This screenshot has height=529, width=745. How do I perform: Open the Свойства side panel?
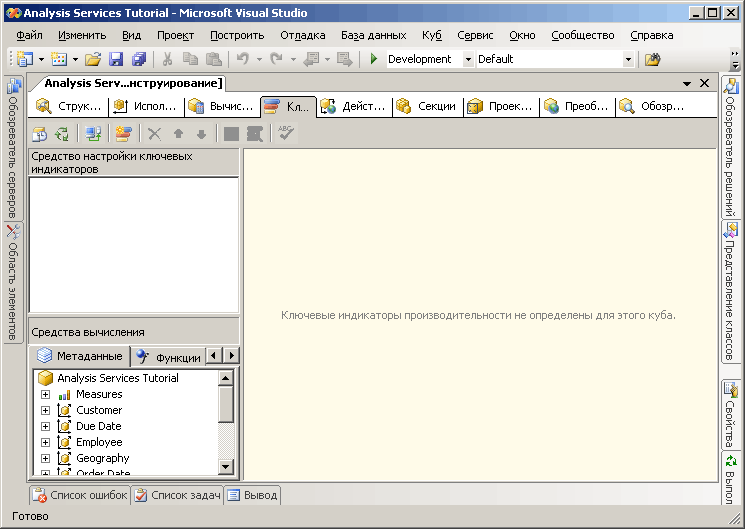(731, 414)
